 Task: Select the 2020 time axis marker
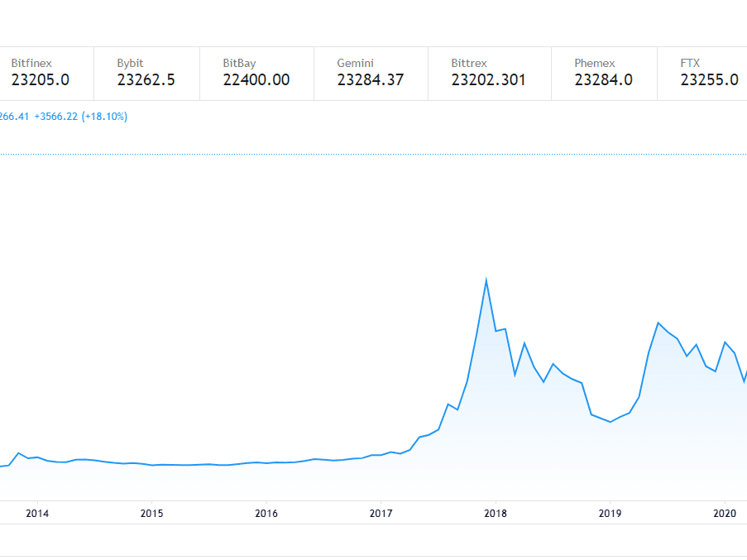click(725, 514)
